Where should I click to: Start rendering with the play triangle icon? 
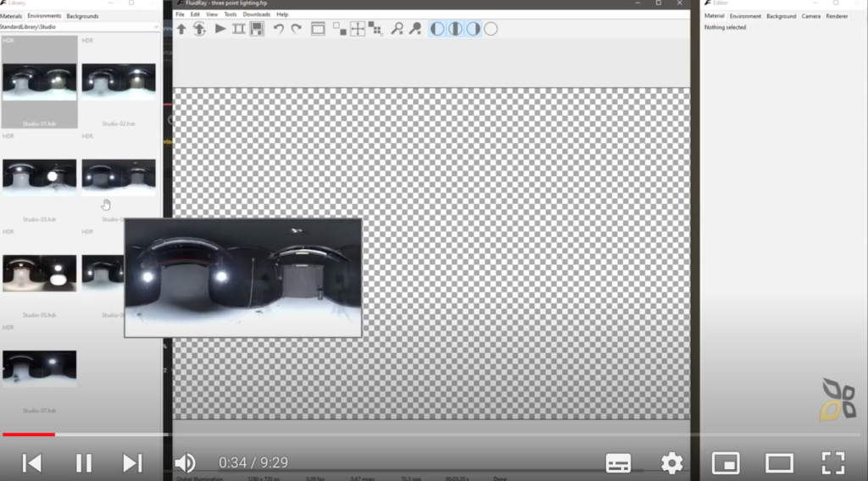pyautogui.click(x=220, y=29)
